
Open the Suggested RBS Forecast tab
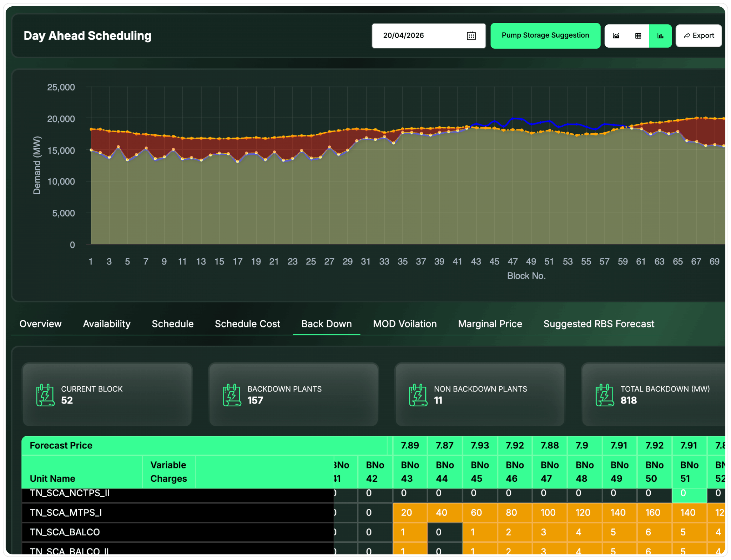click(599, 324)
